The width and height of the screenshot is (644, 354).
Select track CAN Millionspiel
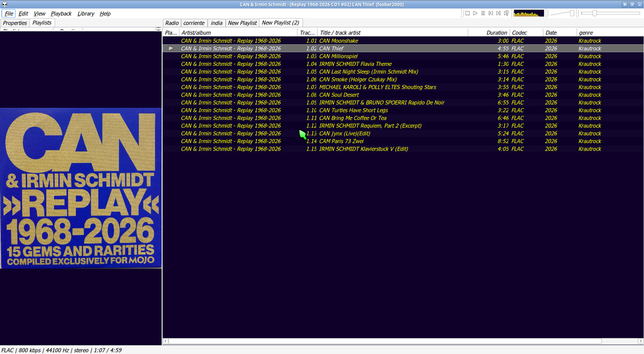(x=403, y=56)
